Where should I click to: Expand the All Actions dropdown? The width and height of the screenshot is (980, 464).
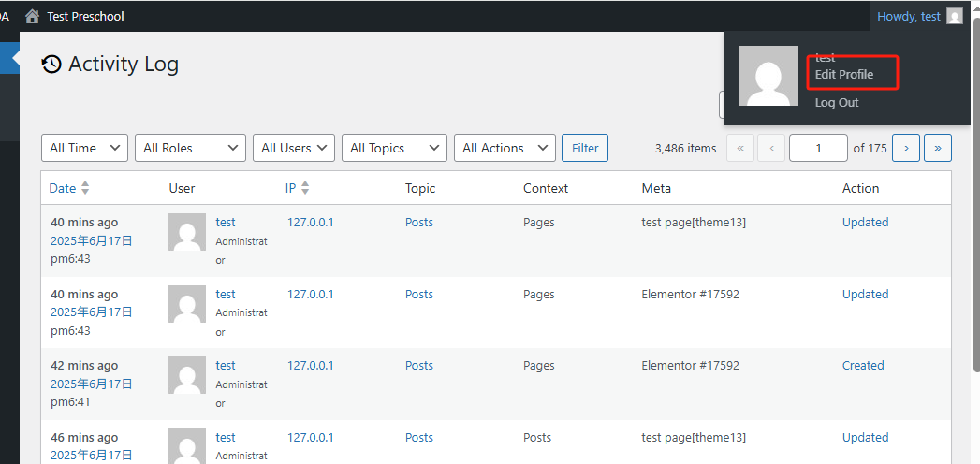(504, 148)
